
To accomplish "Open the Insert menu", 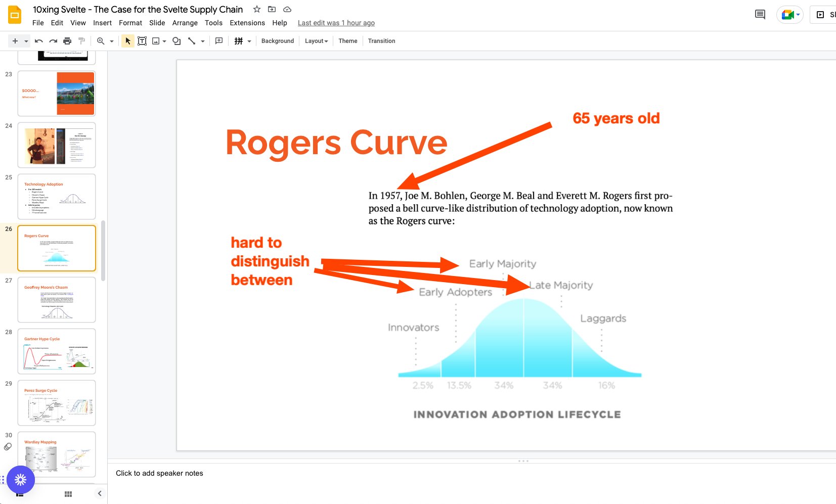I will [x=102, y=23].
